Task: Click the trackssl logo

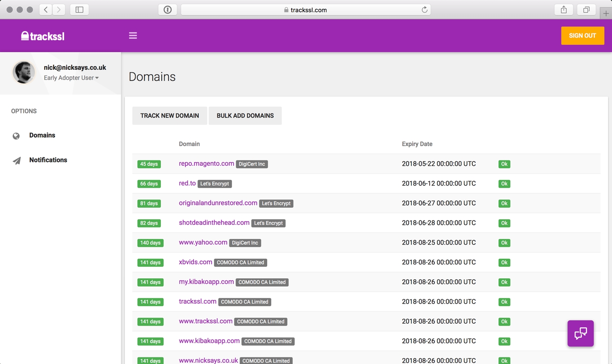Action: [43, 36]
